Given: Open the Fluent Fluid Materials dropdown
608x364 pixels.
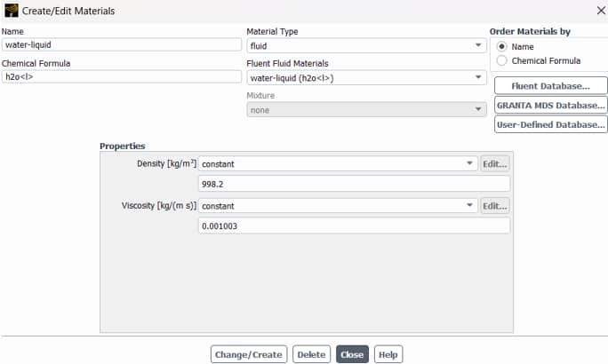Looking at the screenshot, I should coord(366,78).
